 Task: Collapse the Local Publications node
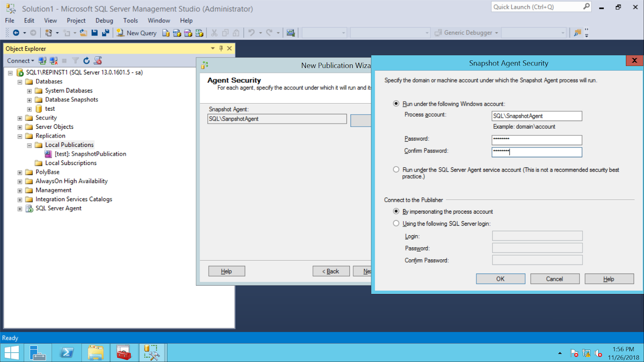point(29,145)
